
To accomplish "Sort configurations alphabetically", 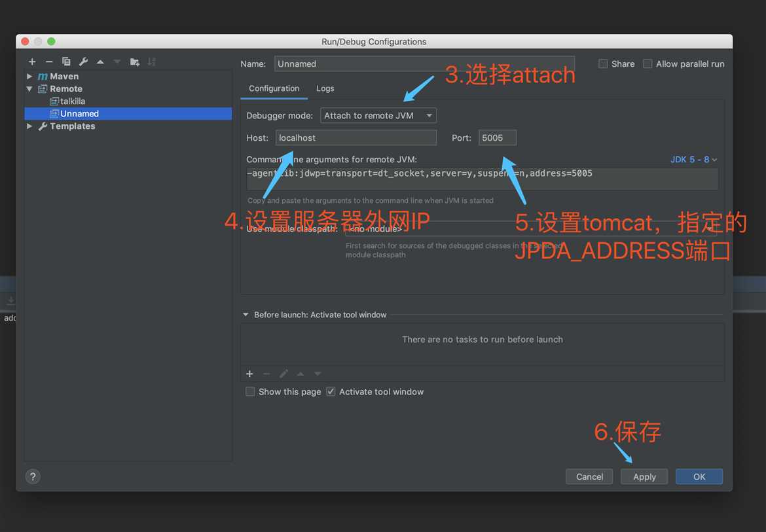I will [151, 62].
